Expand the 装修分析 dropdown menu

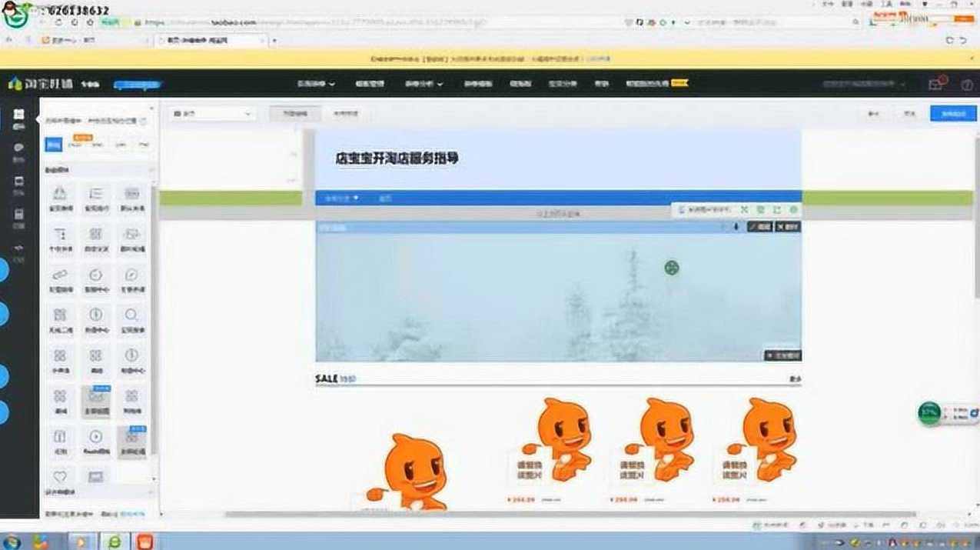pos(424,84)
